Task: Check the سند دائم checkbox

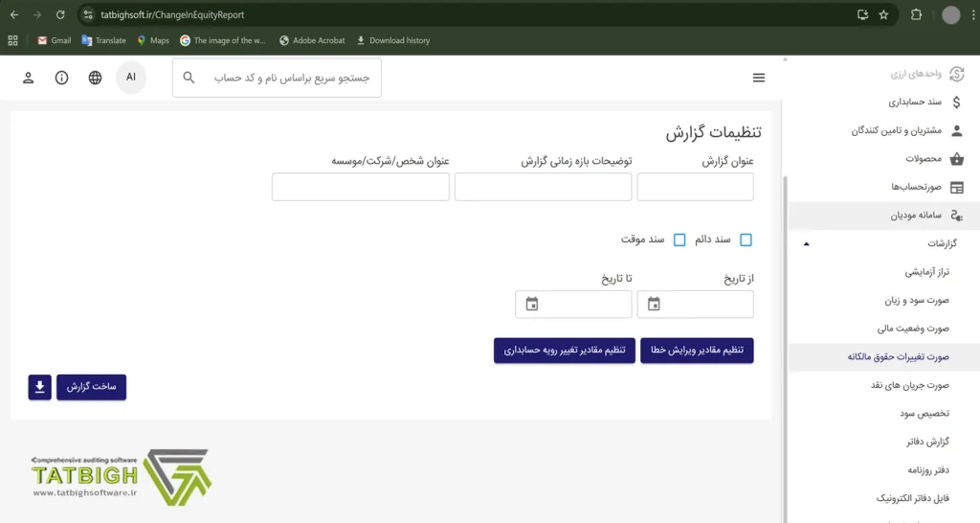Action: [x=746, y=239]
